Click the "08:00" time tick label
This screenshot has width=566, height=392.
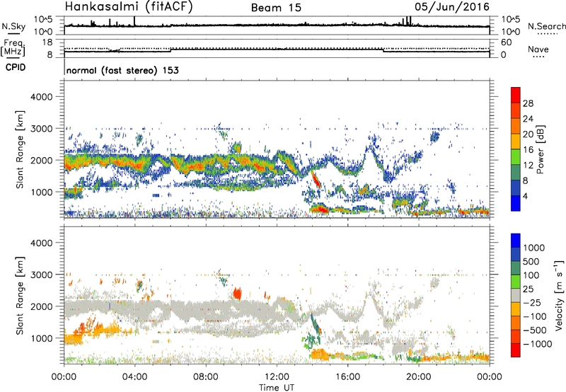(x=206, y=377)
